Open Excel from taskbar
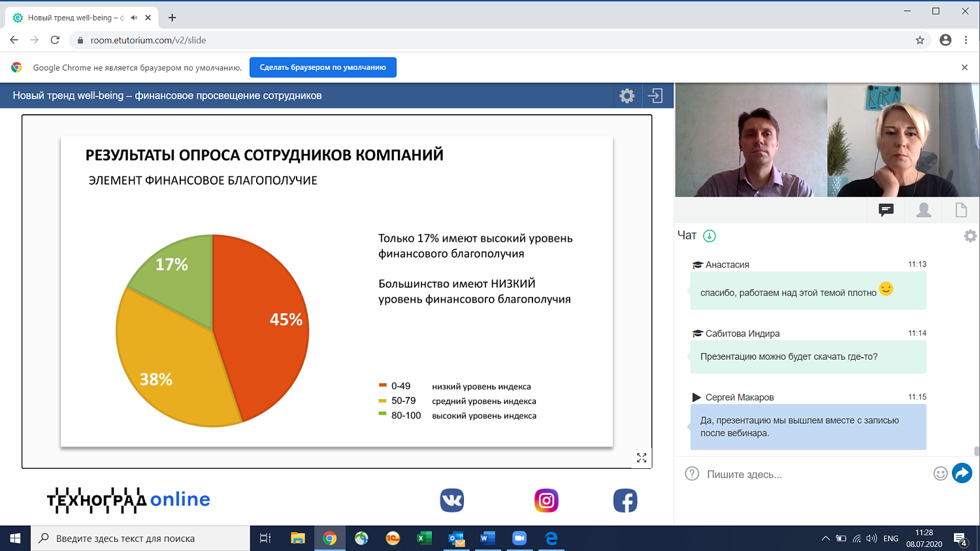Screen dimensions: 980x551 [425, 539]
